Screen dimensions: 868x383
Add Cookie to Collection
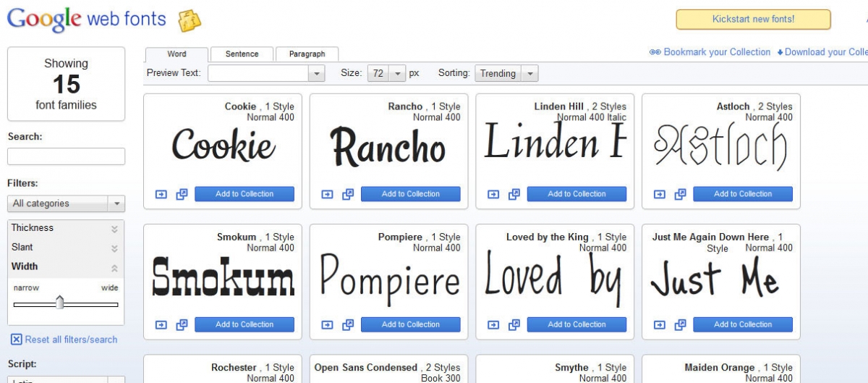(244, 194)
